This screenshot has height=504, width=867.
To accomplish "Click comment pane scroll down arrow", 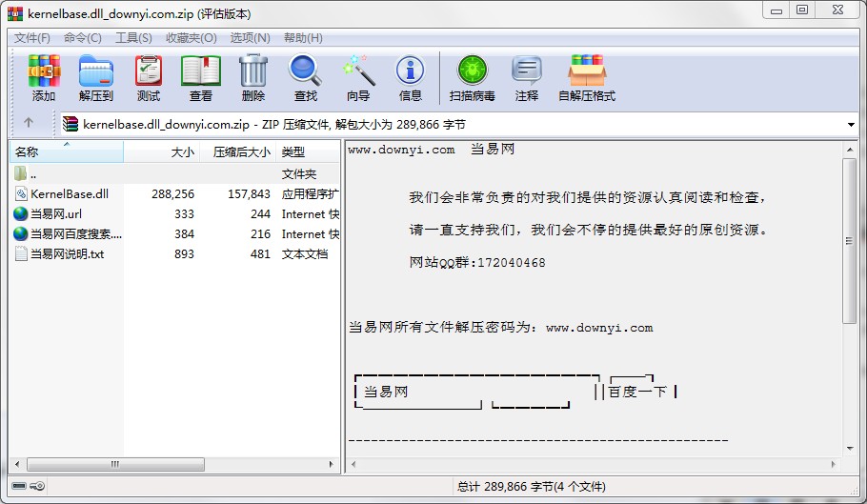I will click(850, 448).
